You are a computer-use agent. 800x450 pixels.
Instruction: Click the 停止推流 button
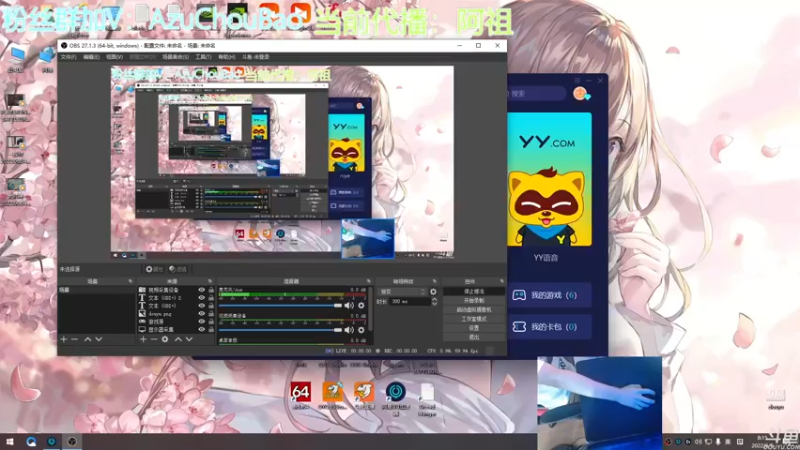[x=474, y=291]
